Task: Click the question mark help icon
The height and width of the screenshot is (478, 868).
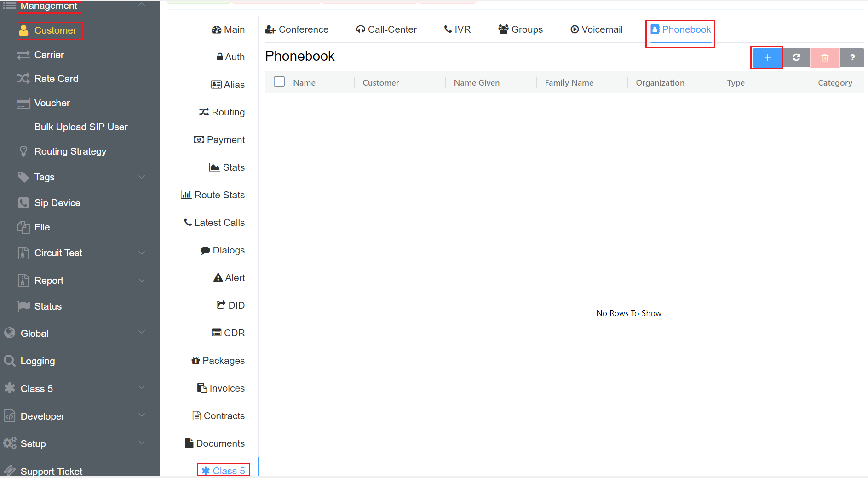Action: pos(852,58)
